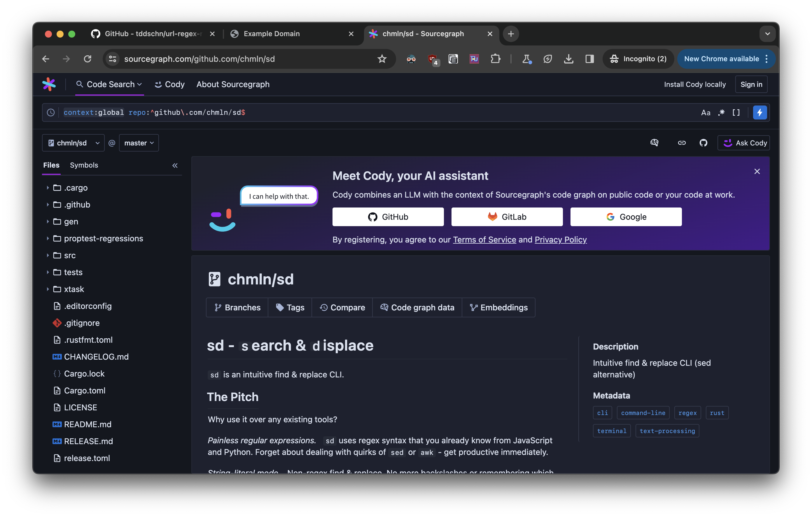
Task: Click the chmln/sd repository selector
Action: (73, 143)
